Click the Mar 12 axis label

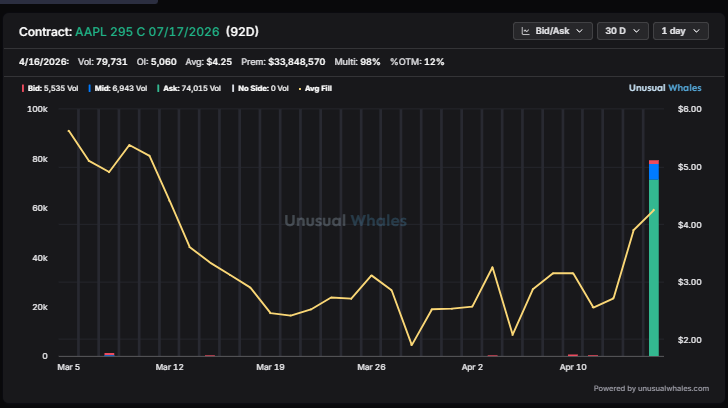tap(169, 367)
